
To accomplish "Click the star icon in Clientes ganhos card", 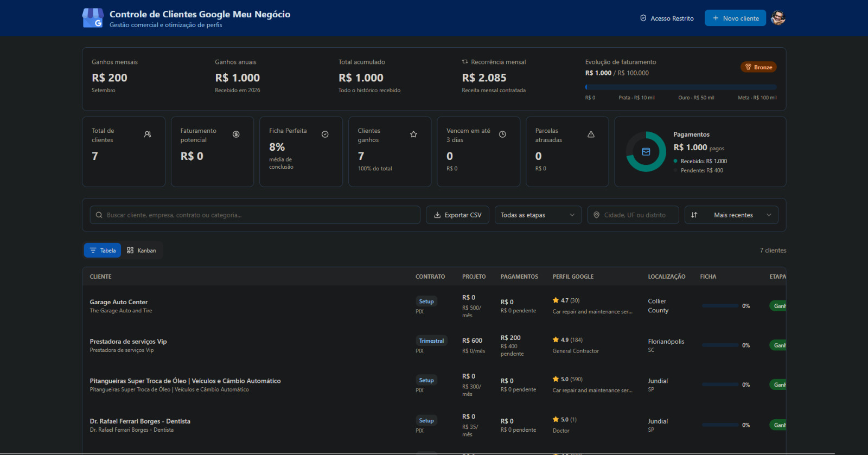I will [x=413, y=134].
